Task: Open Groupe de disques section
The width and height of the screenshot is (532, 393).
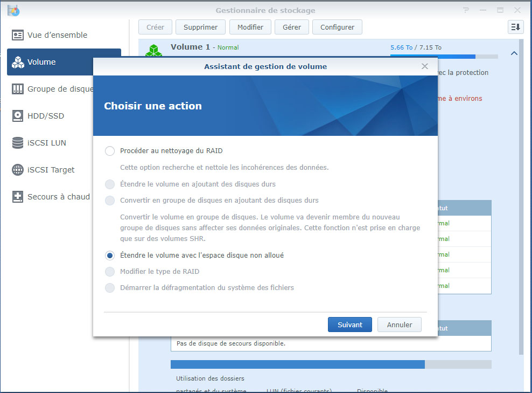Action: [x=50, y=89]
